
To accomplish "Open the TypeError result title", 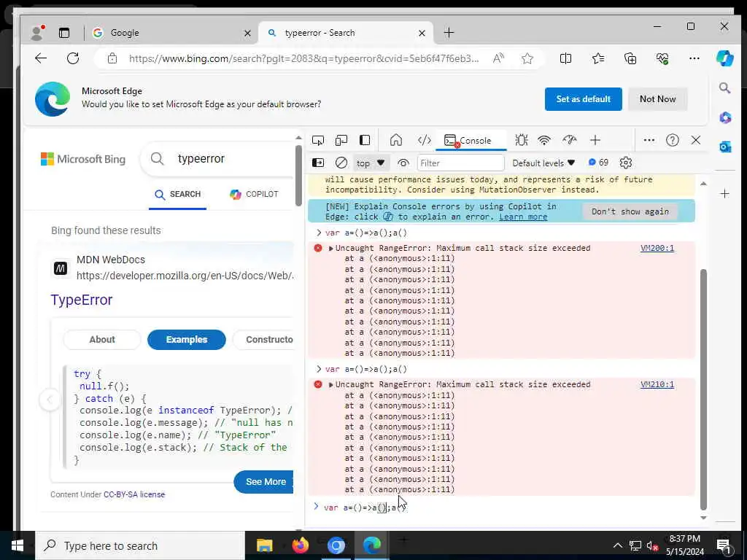I will tap(82, 300).
